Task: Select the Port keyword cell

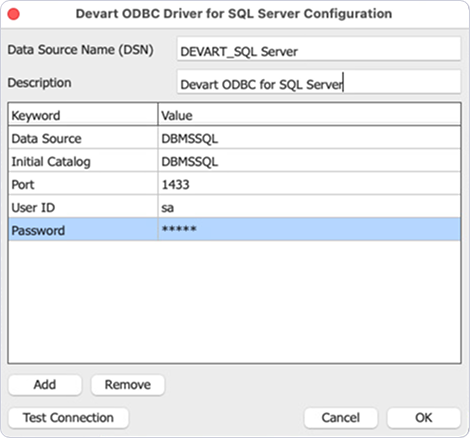Action: point(83,184)
